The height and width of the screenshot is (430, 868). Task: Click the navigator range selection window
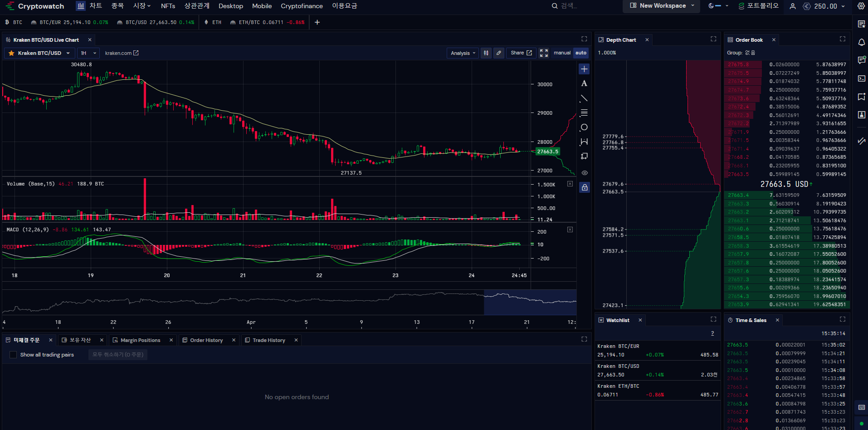(530, 302)
